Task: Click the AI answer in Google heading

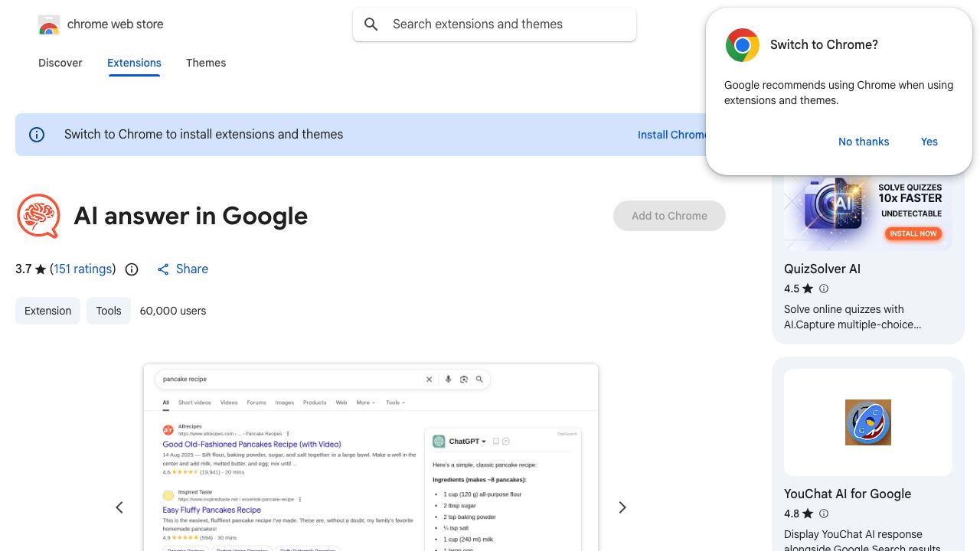Action: tap(191, 216)
